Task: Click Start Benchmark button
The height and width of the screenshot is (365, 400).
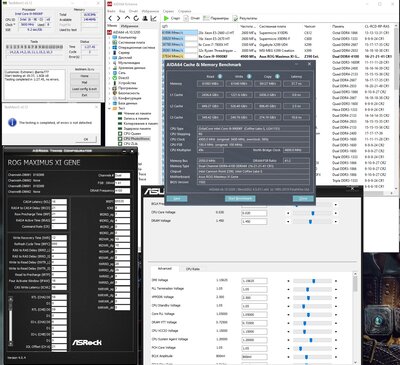Action: pyautogui.click(x=240, y=199)
